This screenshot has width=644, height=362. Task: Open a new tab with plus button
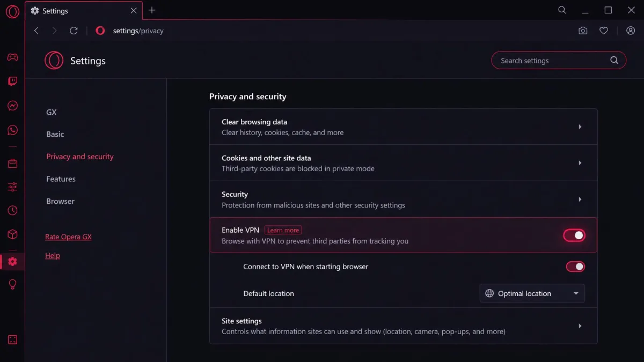pyautogui.click(x=152, y=10)
